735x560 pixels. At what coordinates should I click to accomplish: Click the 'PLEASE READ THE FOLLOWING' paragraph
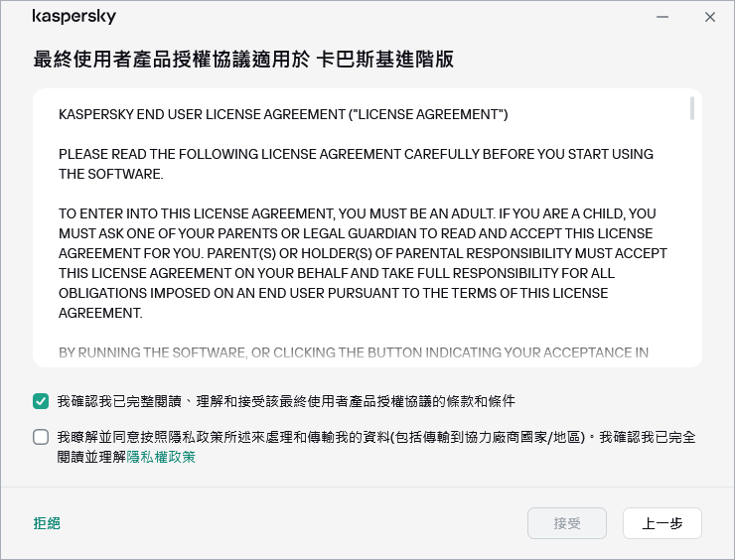pos(356,164)
